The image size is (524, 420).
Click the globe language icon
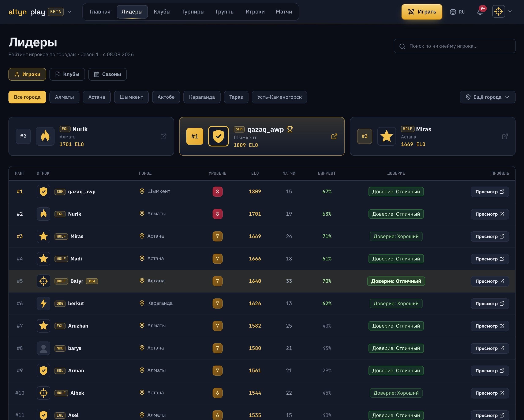(x=453, y=12)
